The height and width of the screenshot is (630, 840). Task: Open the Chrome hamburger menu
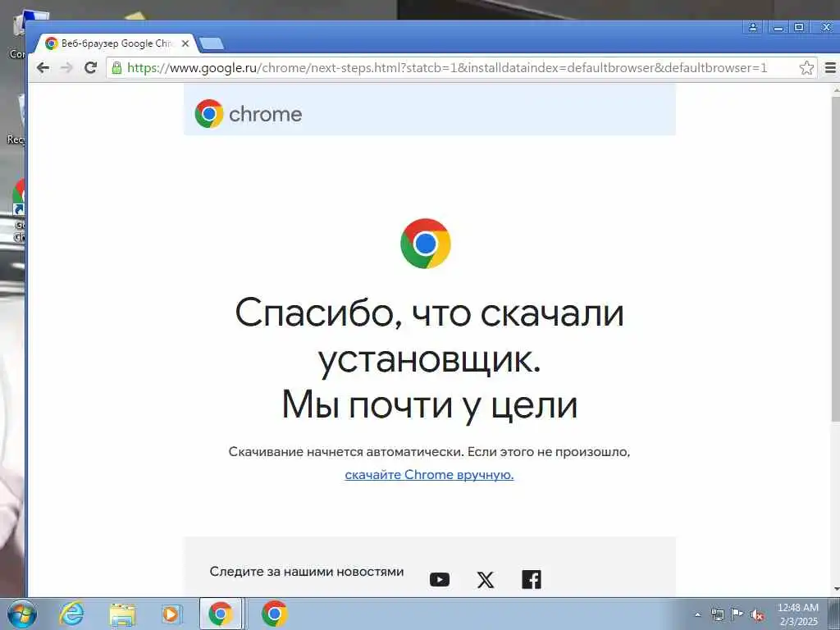830,67
